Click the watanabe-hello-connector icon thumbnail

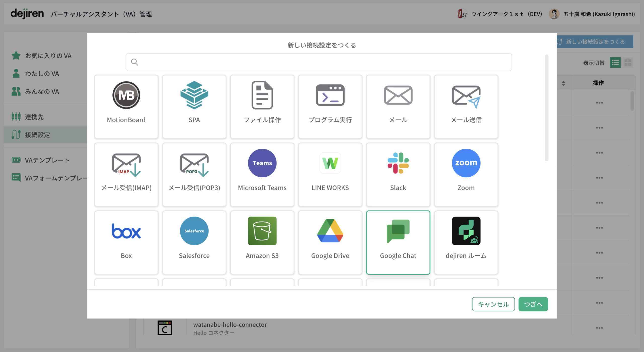tap(165, 328)
